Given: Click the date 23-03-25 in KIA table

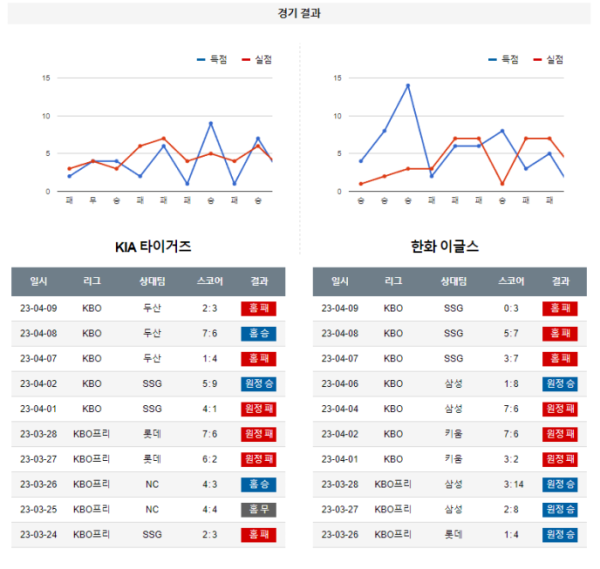Looking at the screenshot, I should [x=39, y=510].
